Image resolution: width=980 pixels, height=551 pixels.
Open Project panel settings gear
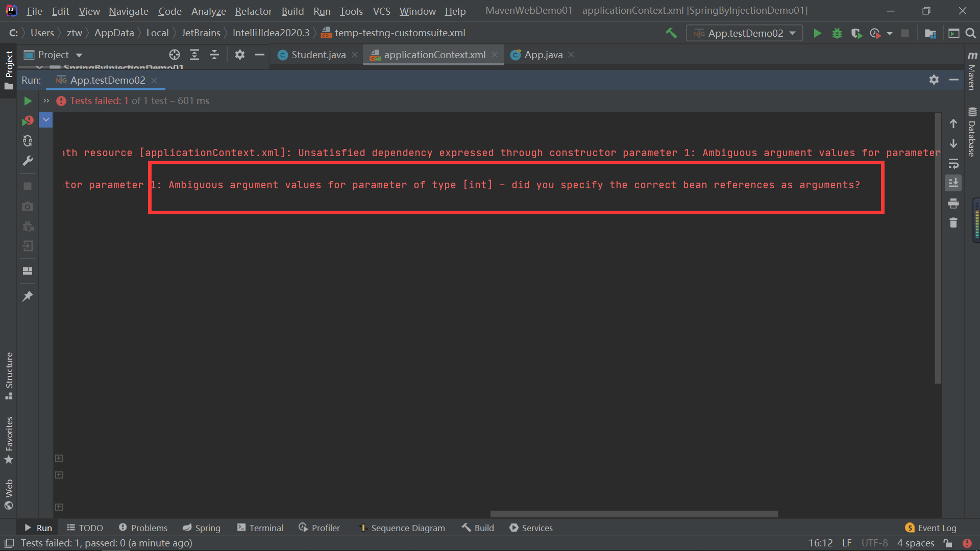coord(239,55)
